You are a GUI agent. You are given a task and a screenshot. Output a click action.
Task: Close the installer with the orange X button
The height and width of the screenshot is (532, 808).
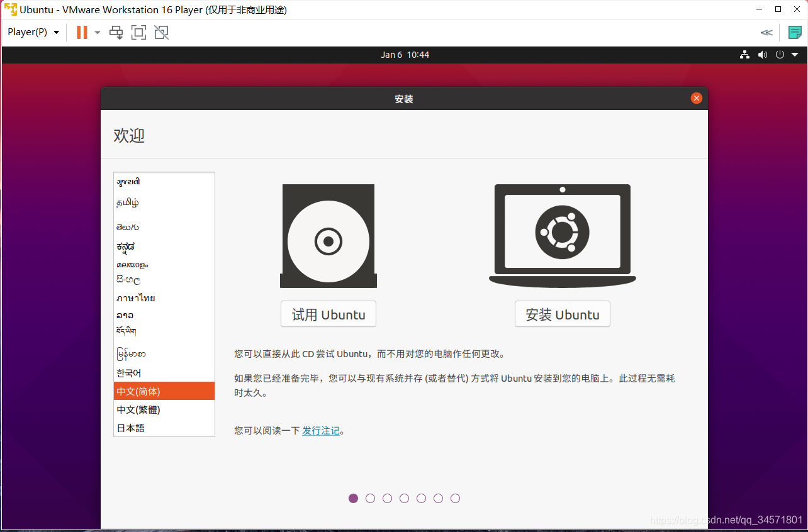(x=696, y=98)
